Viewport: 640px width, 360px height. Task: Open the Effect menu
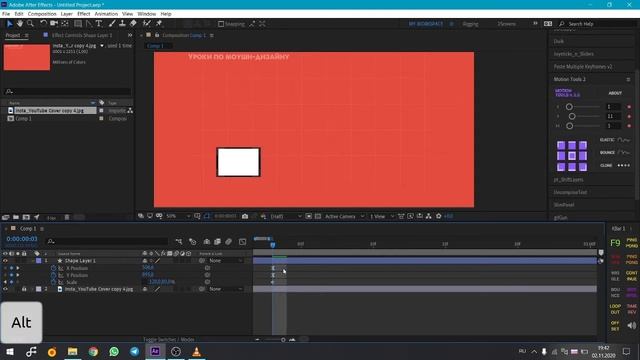click(x=84, y=14)
